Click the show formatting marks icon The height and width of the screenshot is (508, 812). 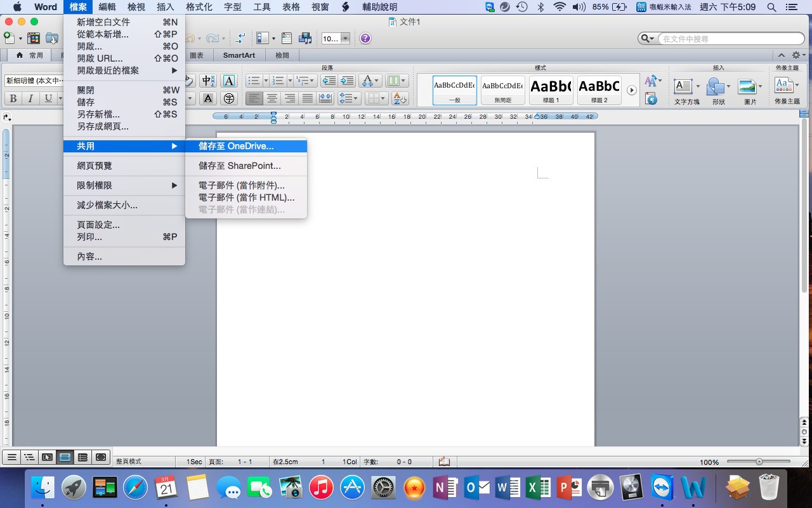pyautogui.click(x=240, y=39)
